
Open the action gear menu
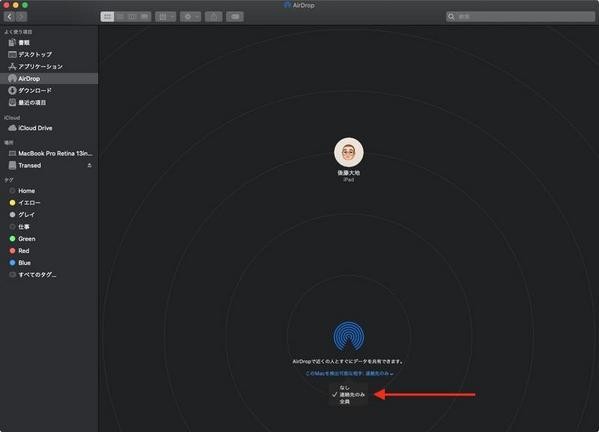(190, 16)
